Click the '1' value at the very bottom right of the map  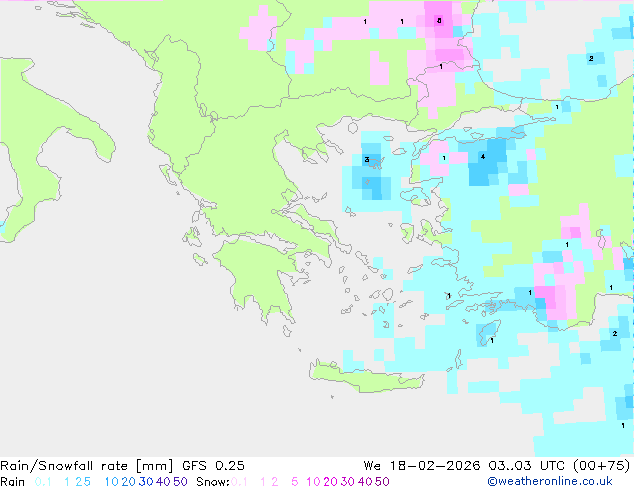pos(623,425)
